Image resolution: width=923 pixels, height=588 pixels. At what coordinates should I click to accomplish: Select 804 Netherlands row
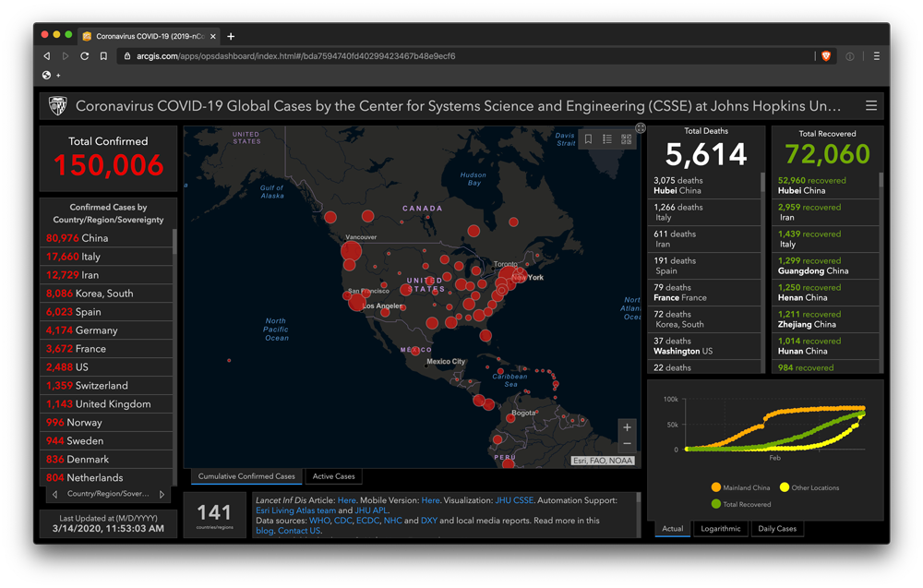[x=108, y=477]
